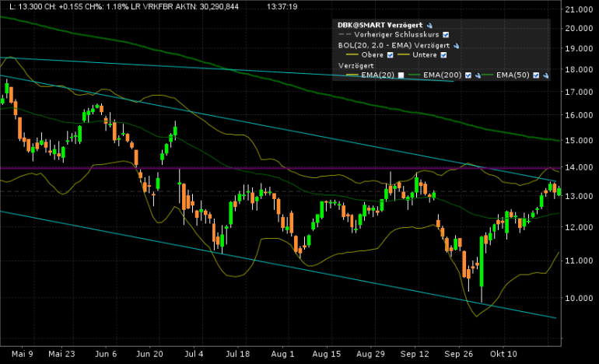Click the 'Mai 9' date axis label
599x364 pixels.
click(22, 354)
